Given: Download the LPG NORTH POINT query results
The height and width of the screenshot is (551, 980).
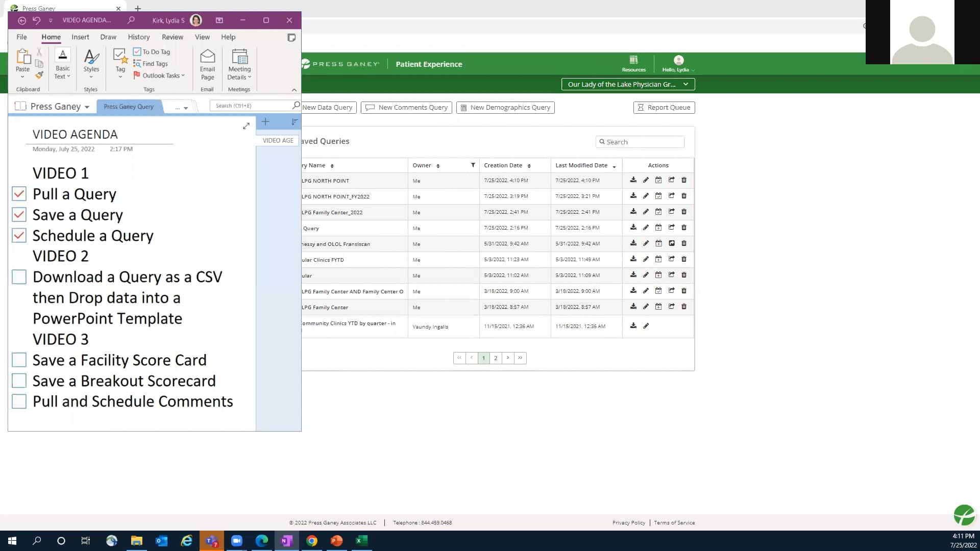Looking at the screenshot, I should (633, 180).
